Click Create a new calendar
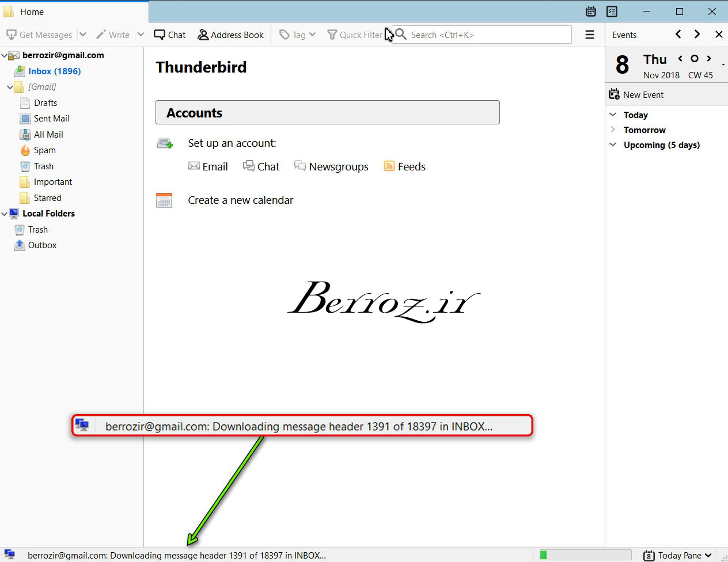728x562 pixels. [x=240, y=200]
